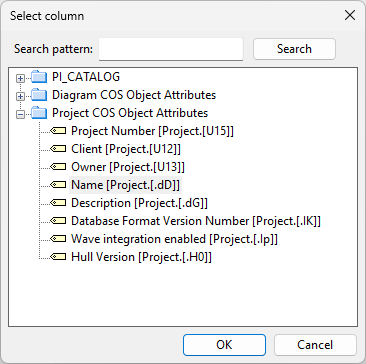Click the Project COS Object Attributes folder icon
This screenshot has height=364, width=366.
[x=39, y=113]
